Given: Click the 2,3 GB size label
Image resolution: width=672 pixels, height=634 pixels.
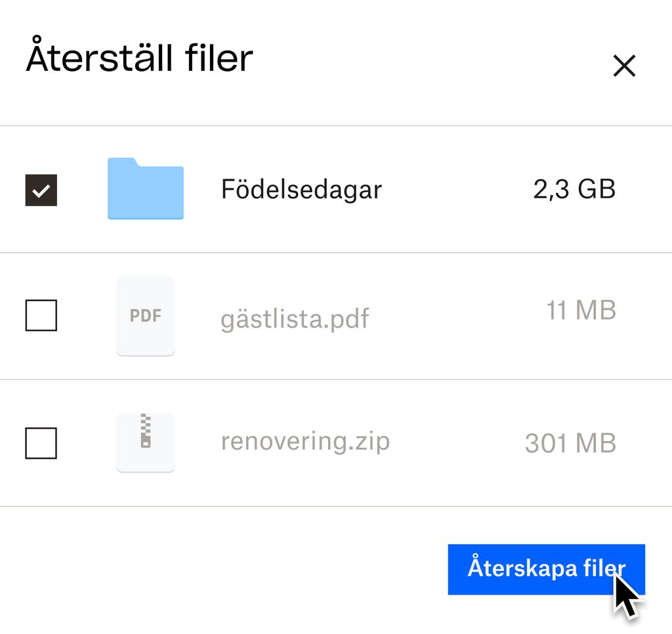Looking at the screenshot, I should (x=574, y=189).
